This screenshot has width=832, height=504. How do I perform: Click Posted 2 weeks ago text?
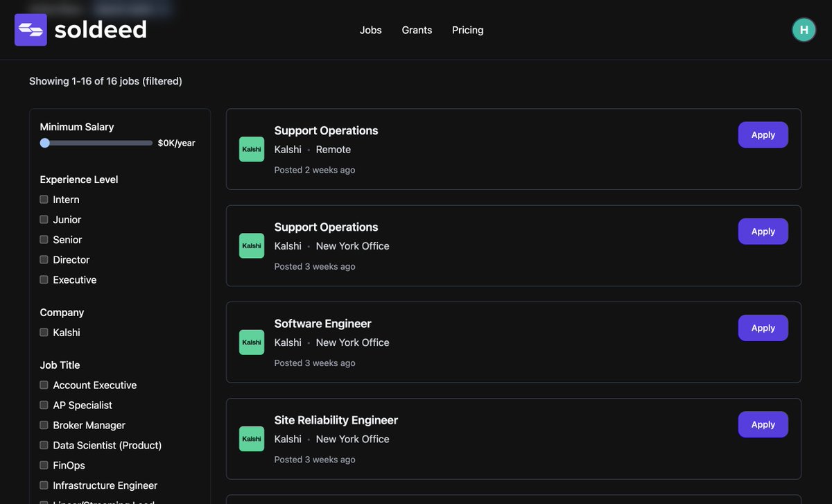[x=315, y=170]
